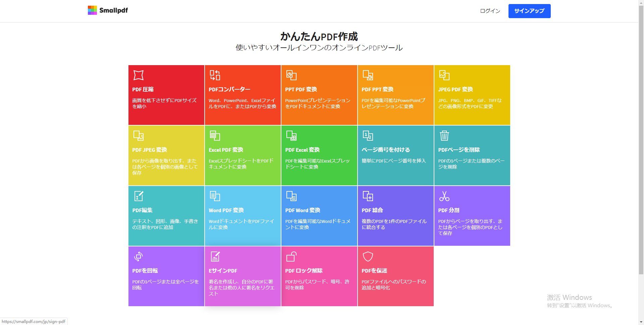Screen dimensions: 644x325
Task: Open the PPT PDF 変換 title
Action: click(x=301, y=89)
